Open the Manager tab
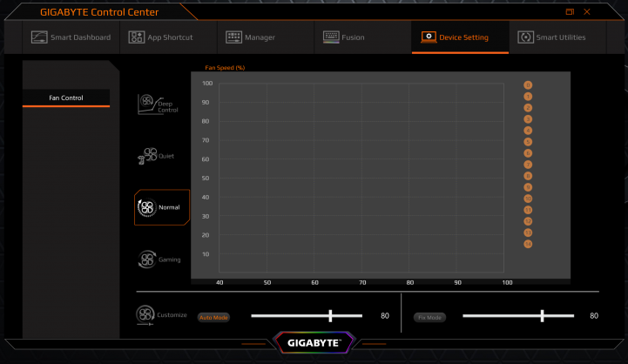Screen dimensions: 628x364 coord(266,37)
